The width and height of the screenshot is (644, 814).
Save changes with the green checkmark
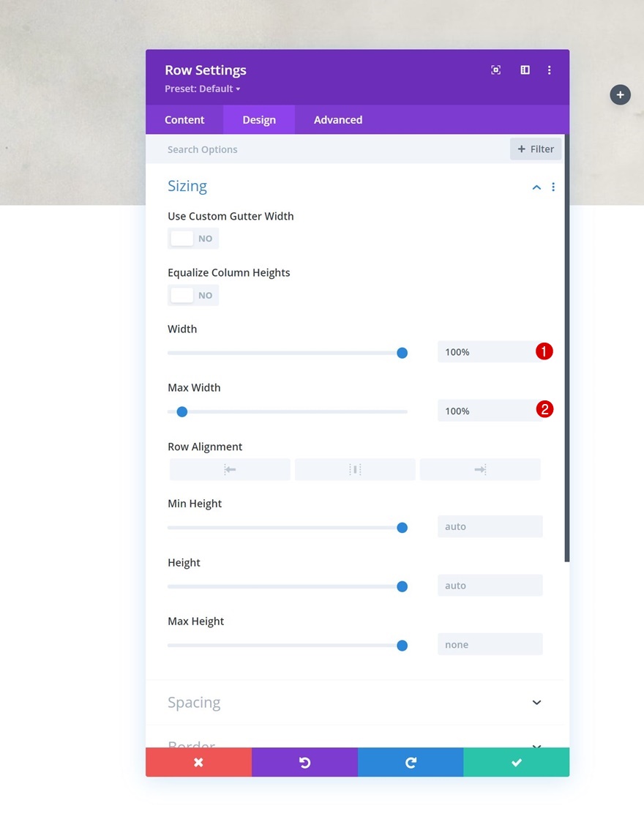[x=517, y=762]
